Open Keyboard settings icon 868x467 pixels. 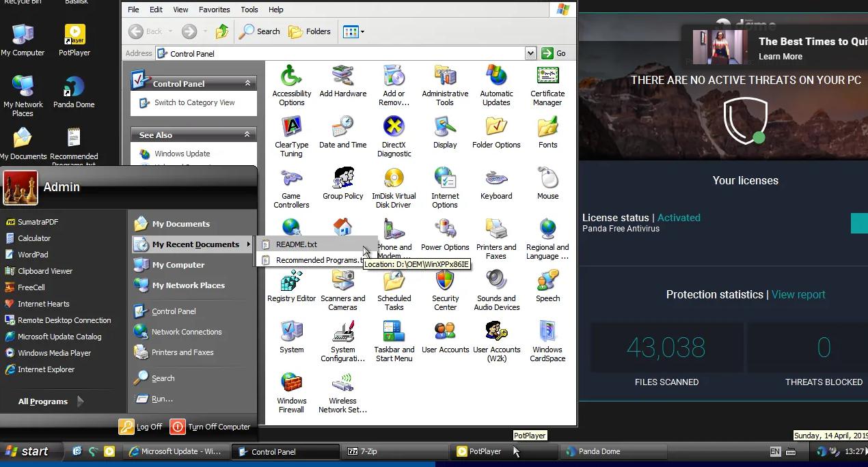(x=496, y=184)
